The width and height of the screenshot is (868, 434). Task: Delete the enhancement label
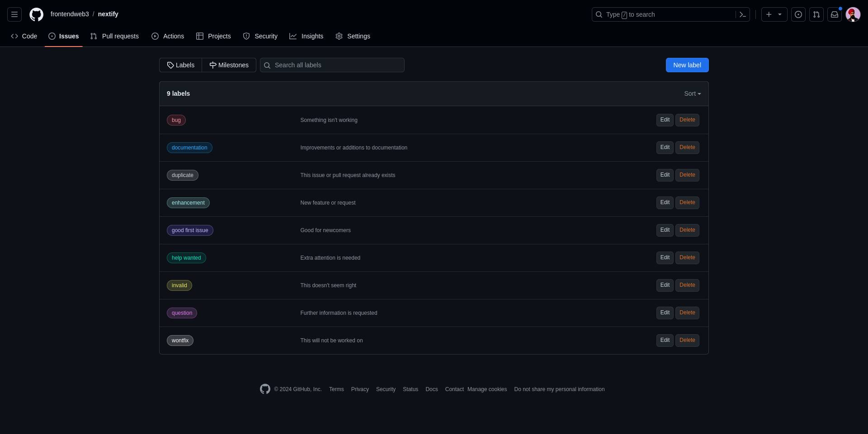point(687,202)
